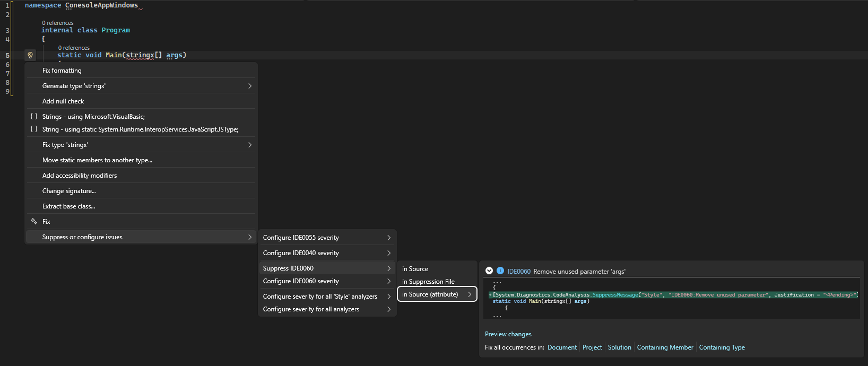Collapse the IDE0060 preview with chevron circle
This screenshot has height=366, width=868.
tap(489, 271)
